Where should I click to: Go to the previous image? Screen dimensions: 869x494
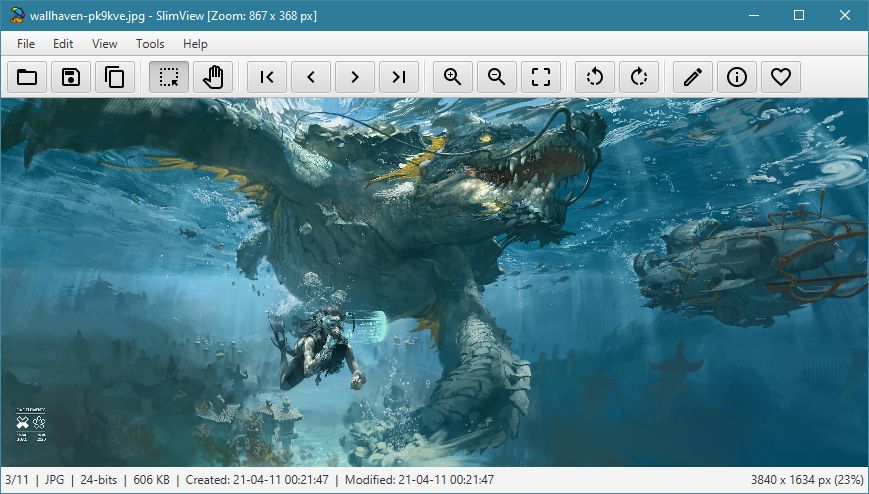[311, 77]
